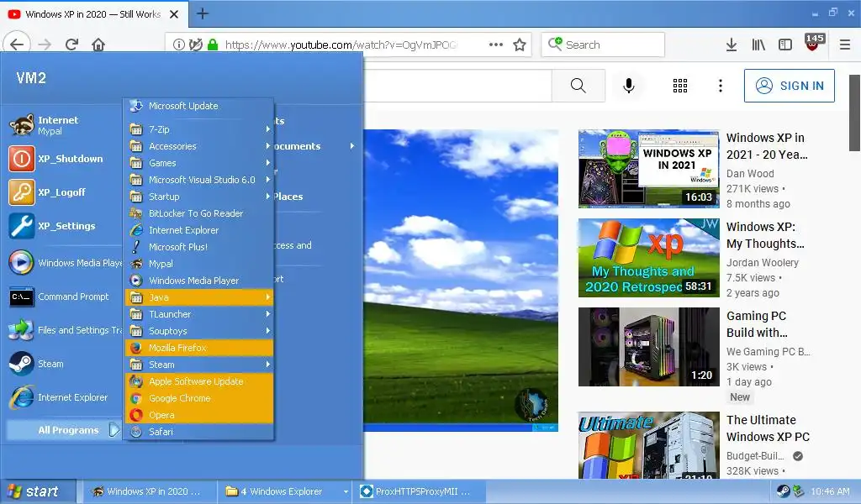Click the page vertical scrollbar thumb
Image resolution: width=861 pixels, height=504 pixels.
point(854,113)
